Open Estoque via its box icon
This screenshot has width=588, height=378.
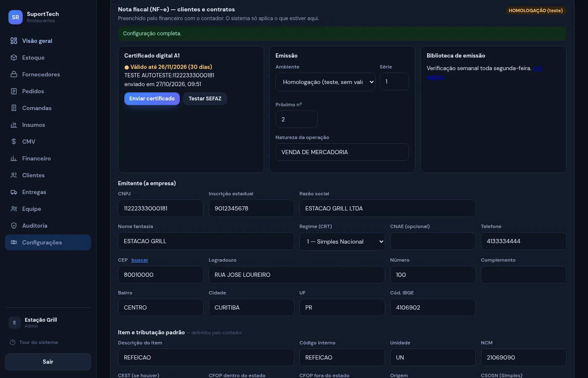(x=14, y=58)
